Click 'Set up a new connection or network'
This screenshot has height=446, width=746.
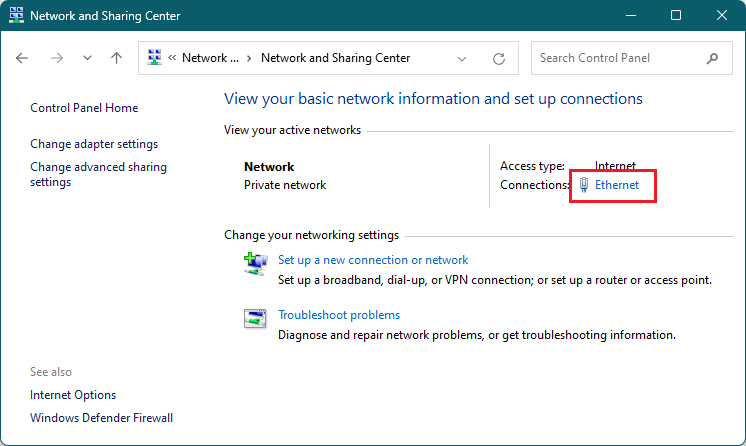tap(373, 260)
